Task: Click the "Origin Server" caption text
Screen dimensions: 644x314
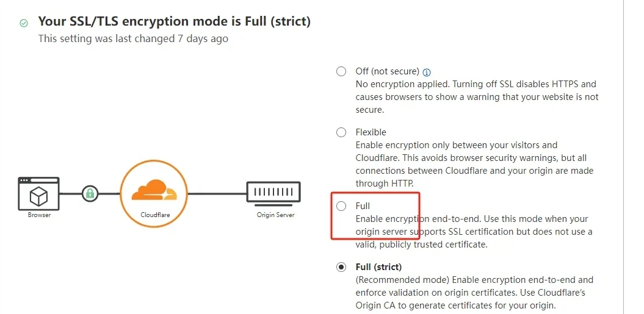Action: (x=275, y=215)
